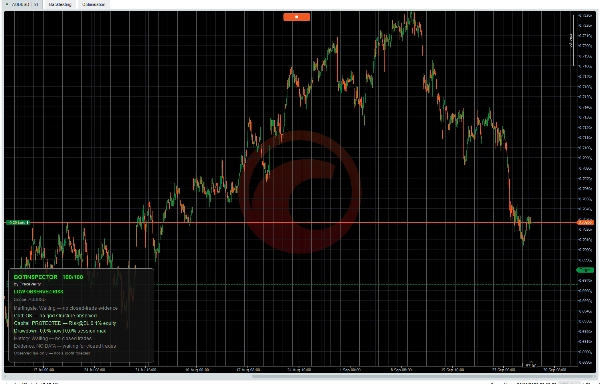Click the orange stop button above the chart
The image size is (600, 384).
point(297,16)
